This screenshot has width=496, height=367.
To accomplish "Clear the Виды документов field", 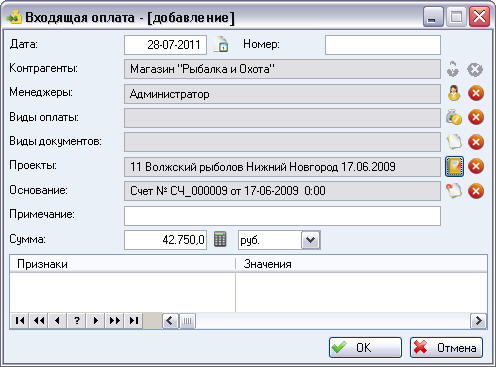I will [476, 142].
